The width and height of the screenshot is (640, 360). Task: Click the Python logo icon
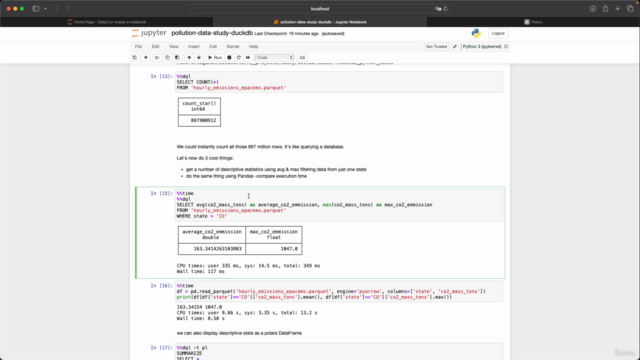pyautogui.click(x=476, y=33)
